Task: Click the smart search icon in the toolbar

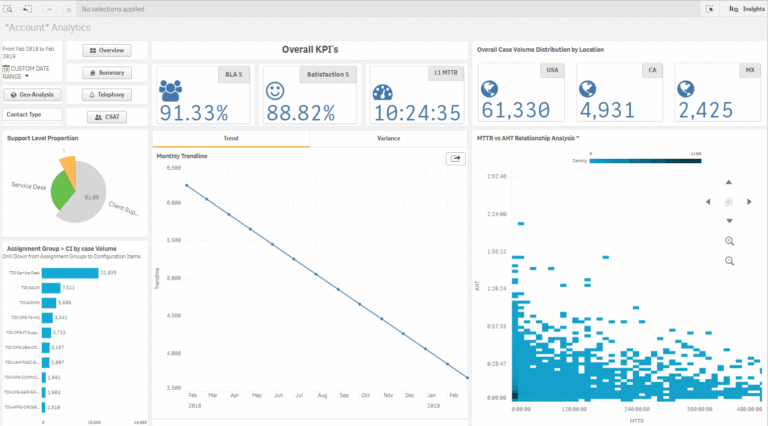Action: (x=8, y=8)
